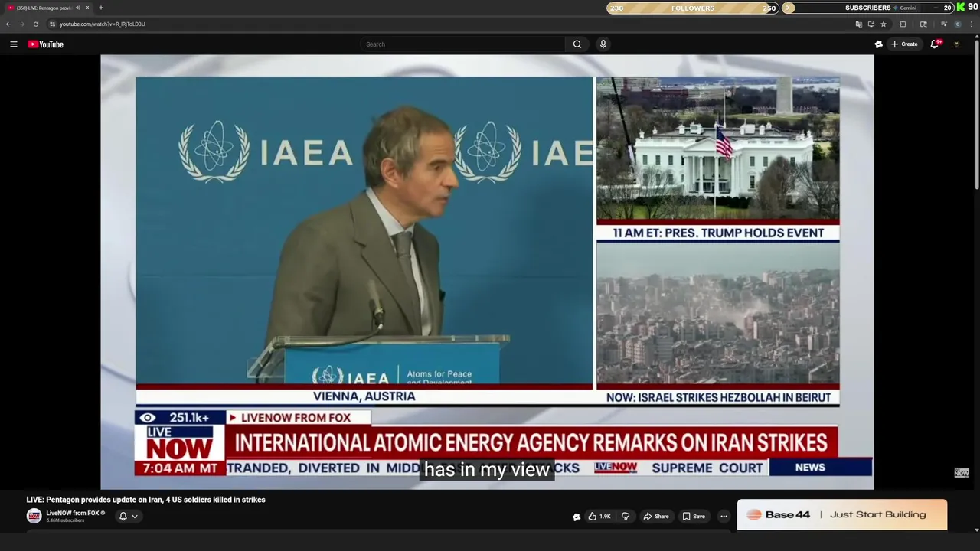Open the browser three-dot menu

point(972,24)
